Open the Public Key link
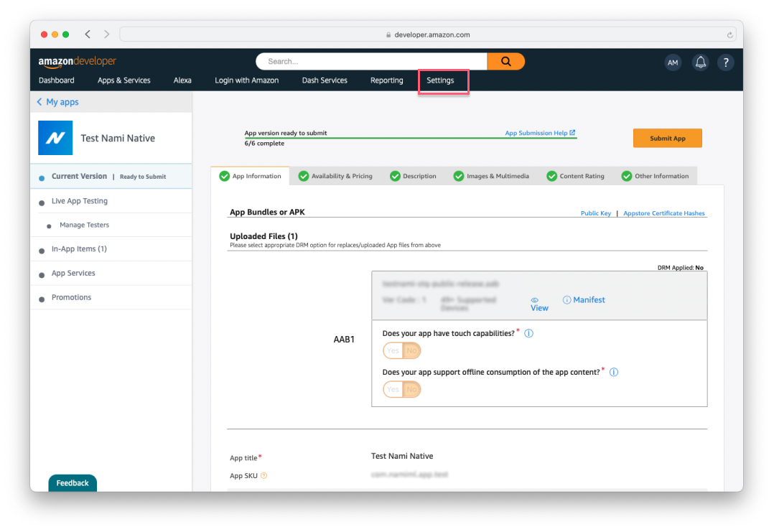The height and width of the screenshot is (532, 774). click(x=595, y=213)
